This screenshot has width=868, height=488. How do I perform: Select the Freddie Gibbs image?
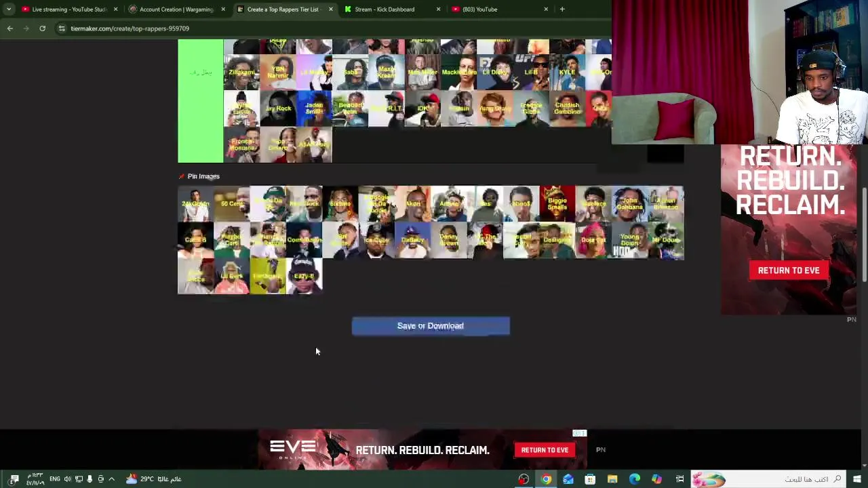(x=532, y=109)
